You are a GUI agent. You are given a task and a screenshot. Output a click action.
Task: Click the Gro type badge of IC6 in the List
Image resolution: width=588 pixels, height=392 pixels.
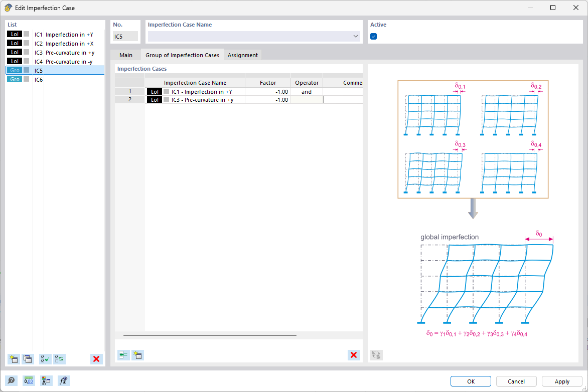pyautogui.click(x=15, y=79)
